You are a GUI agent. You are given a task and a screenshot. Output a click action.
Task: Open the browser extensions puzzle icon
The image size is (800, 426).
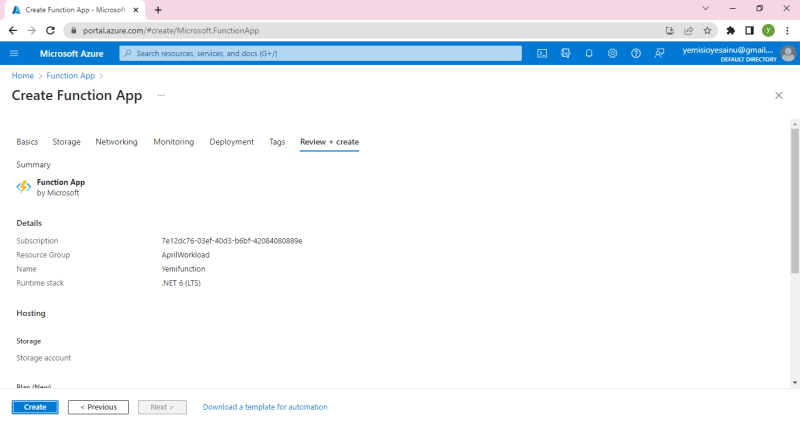coord(731,31)
